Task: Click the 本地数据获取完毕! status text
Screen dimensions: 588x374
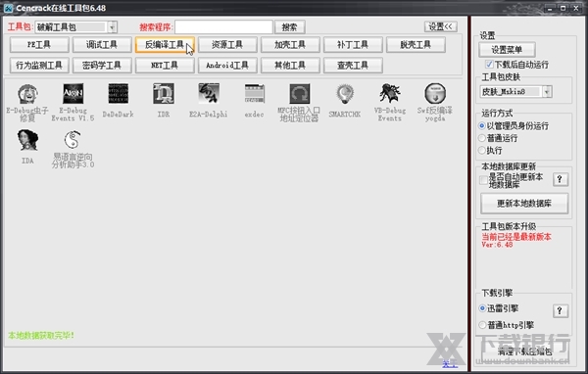Action: coord(41,336)
